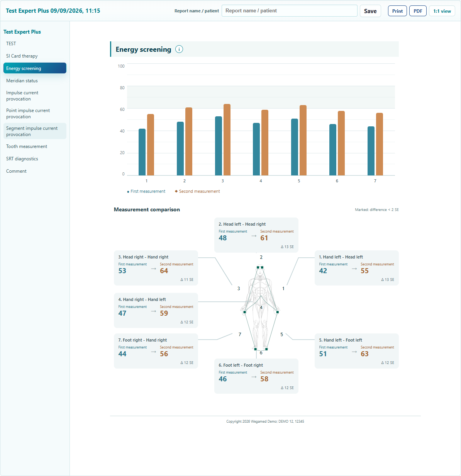Click the 'Δ 11 SE' difference label
The height and width of the screenshot is (476, 461).
point(187,279)
